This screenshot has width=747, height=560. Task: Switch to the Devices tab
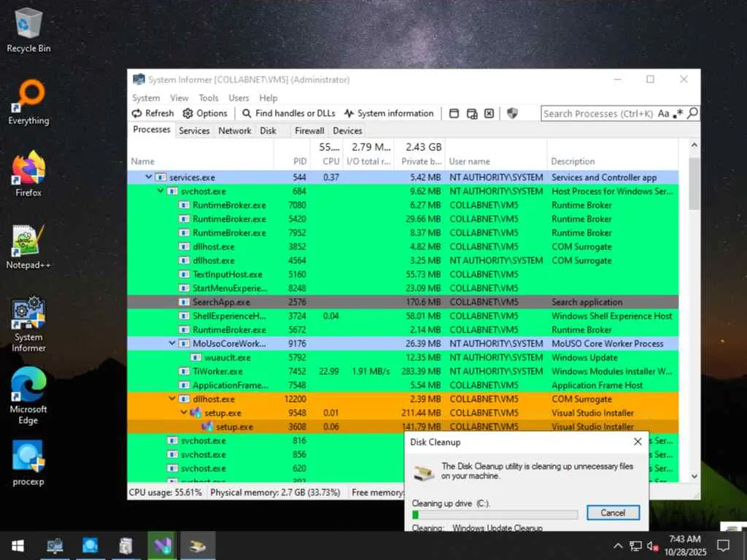tap(347, 131)
